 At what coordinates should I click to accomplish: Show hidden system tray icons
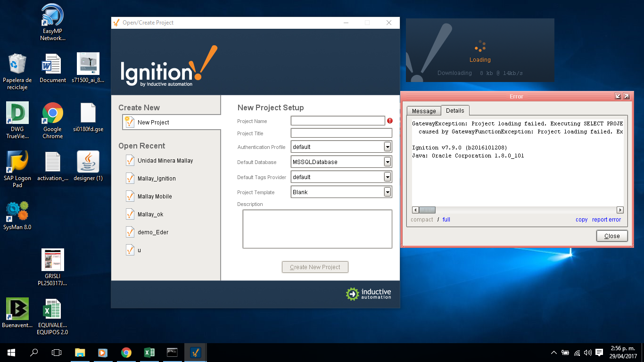click(554, 353)
